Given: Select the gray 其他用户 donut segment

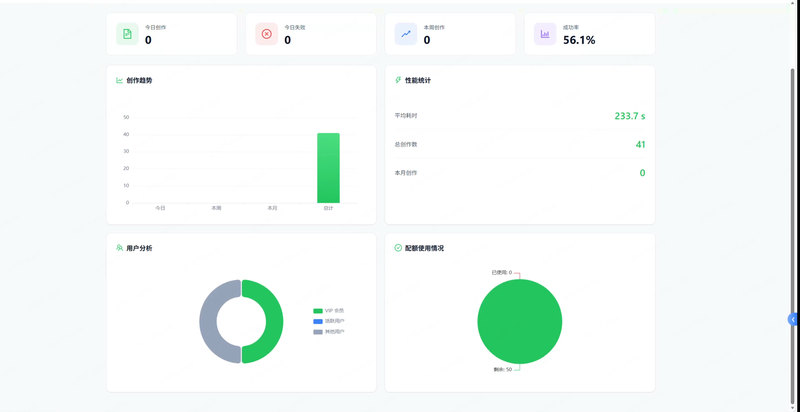Looking at the screenshot, I should 220,321.
